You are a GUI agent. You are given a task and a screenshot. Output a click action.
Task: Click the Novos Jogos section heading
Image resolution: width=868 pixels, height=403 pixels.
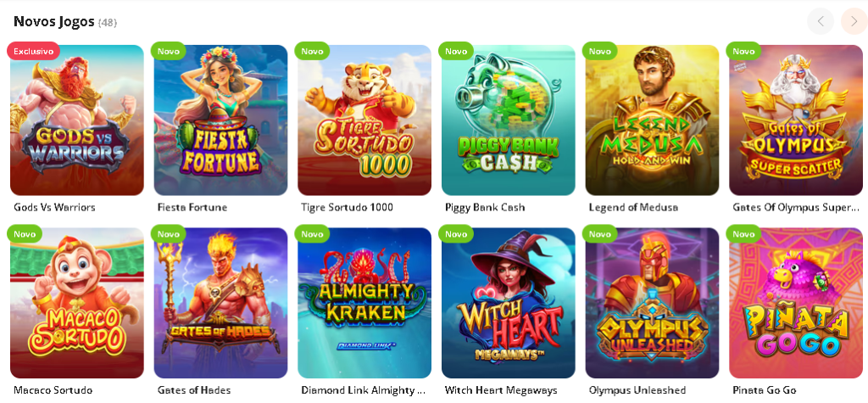pos(53,21)
